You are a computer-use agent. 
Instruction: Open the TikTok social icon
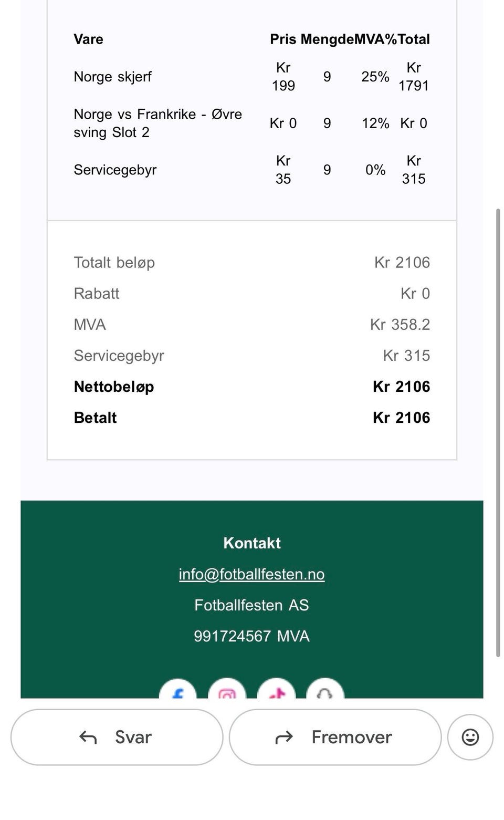[276, 689]
